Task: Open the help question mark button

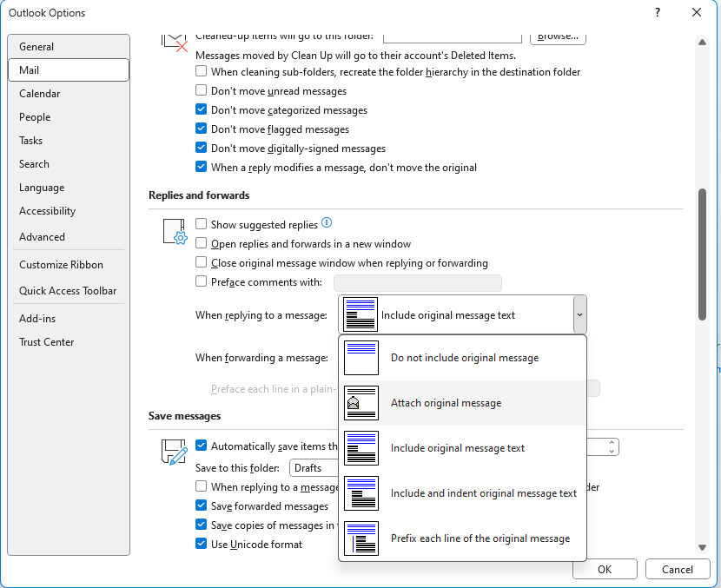Action: (658, 12)
